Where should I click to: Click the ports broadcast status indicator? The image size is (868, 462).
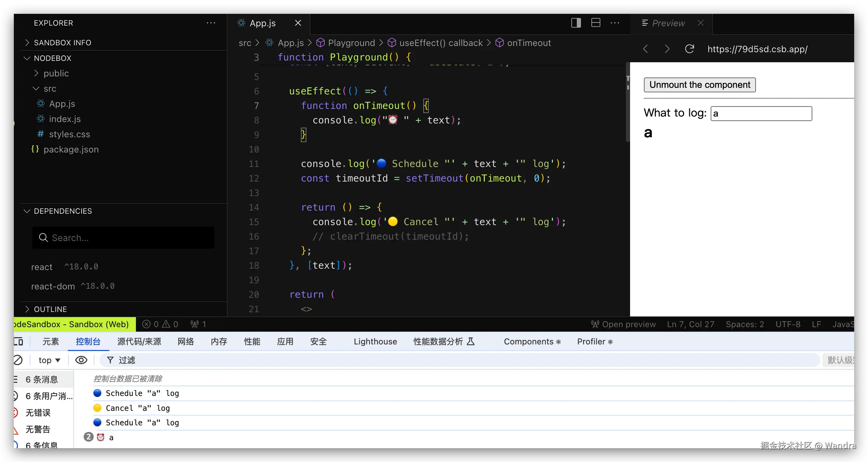[x=198, y=324]
